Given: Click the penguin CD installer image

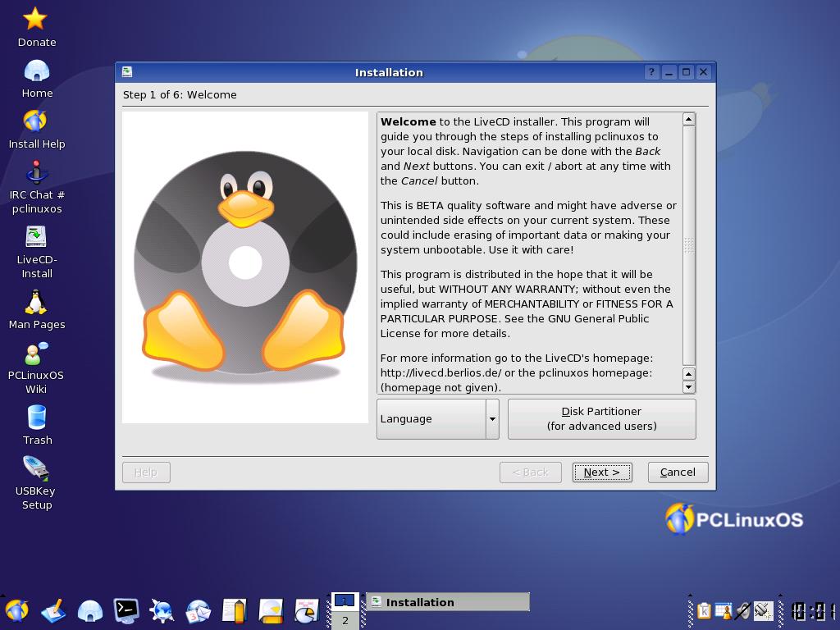Looking at the screenshot, I should tap(245, 267).
